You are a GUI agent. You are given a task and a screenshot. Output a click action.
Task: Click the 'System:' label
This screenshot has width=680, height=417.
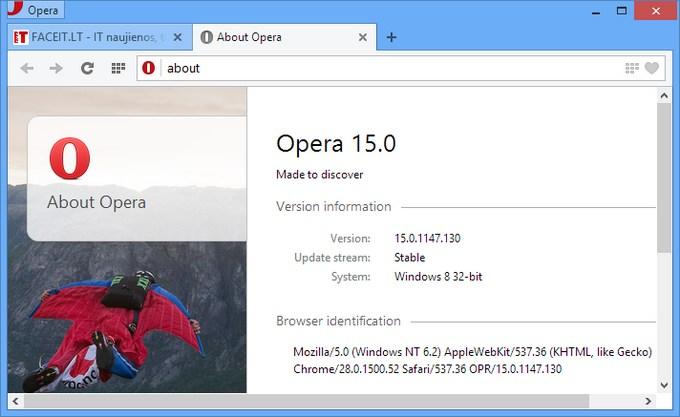pyautogui.click(x=351, y=277)
